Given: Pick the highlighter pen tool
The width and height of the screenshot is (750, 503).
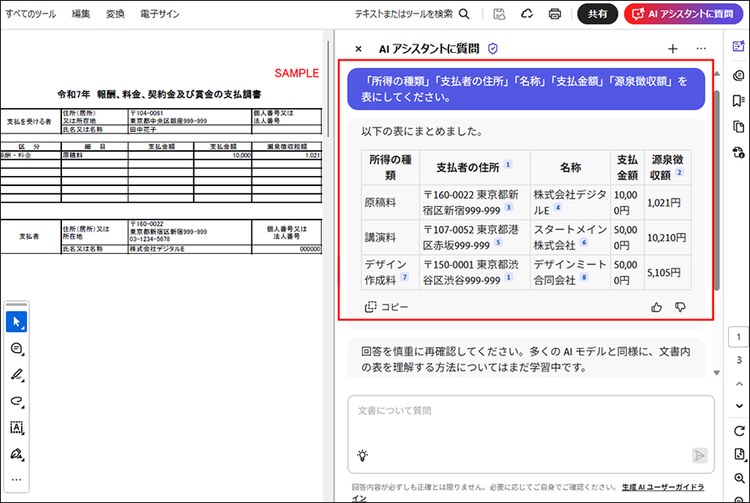Looking at the screenshot, I should coord(16,375).
